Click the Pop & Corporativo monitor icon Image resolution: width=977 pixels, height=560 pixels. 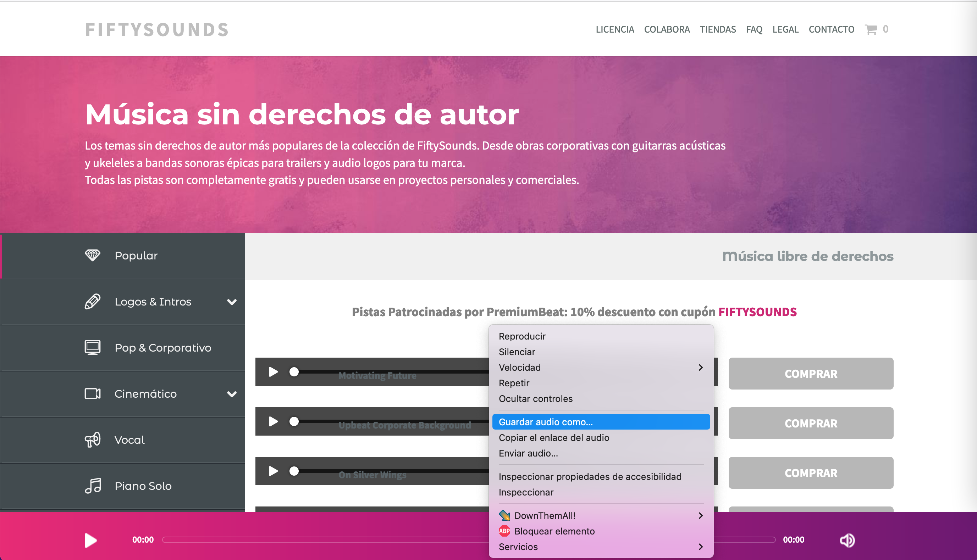92,347
